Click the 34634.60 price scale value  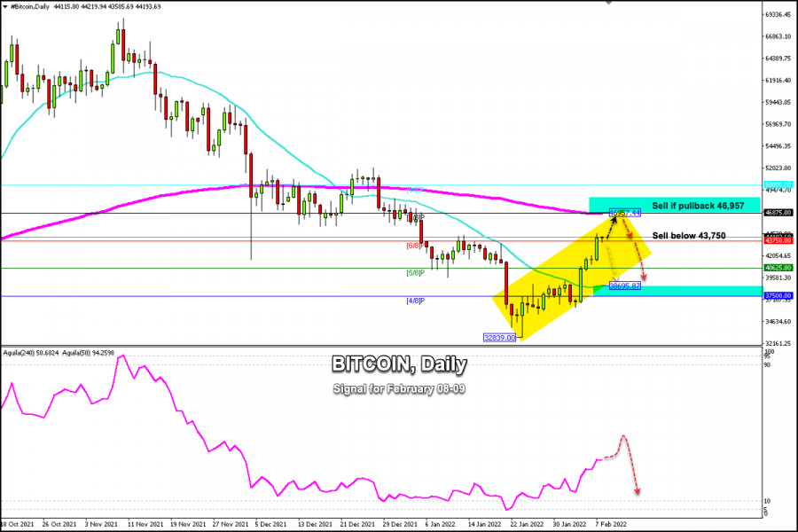click(x=778, y=321)
